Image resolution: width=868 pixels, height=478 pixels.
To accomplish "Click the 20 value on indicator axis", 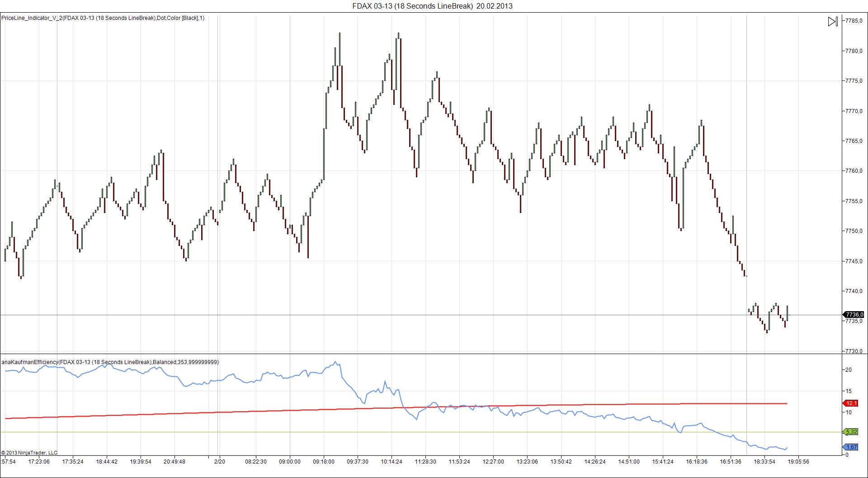I will pos(849,370).
